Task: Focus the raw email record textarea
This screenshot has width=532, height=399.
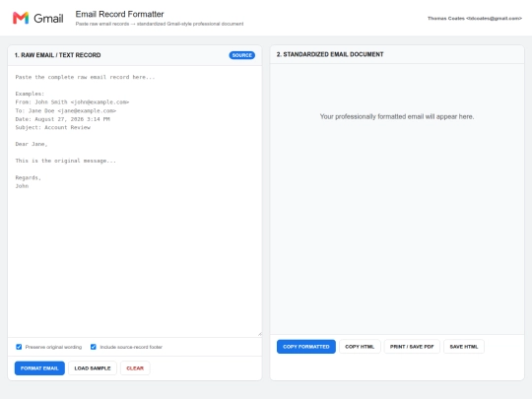Action: (135, 201)
